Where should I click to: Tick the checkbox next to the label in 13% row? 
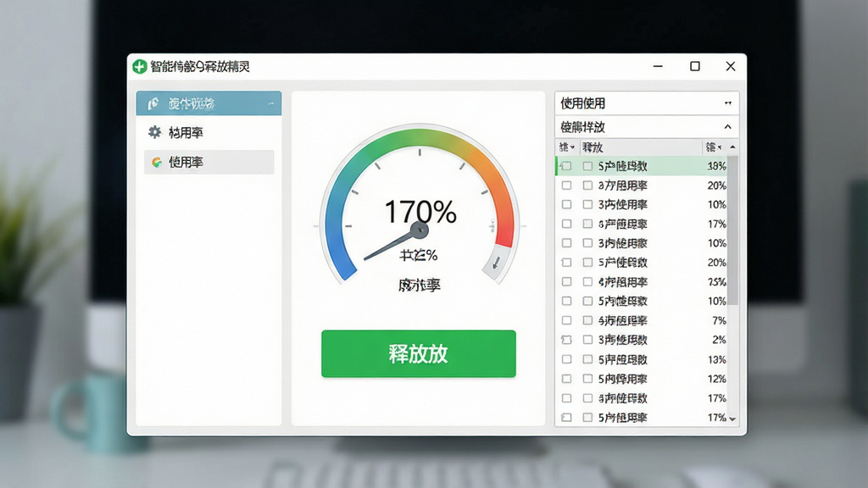click(587, 359)
